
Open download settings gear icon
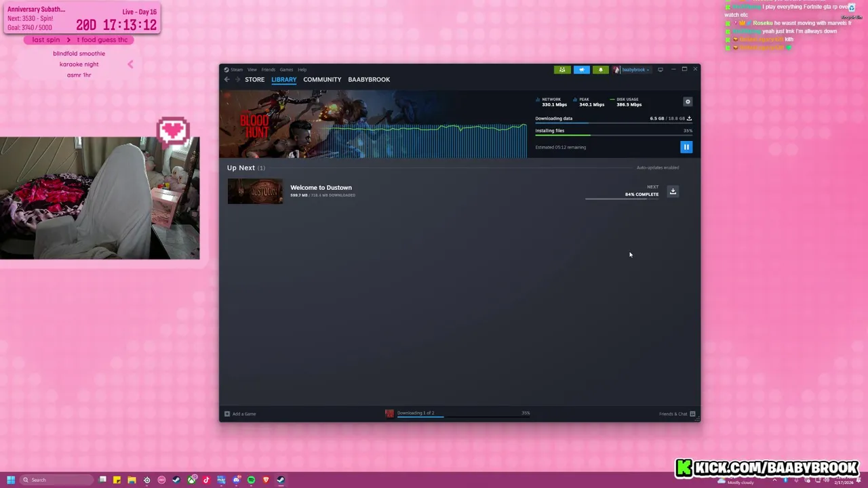pos(688,102)
